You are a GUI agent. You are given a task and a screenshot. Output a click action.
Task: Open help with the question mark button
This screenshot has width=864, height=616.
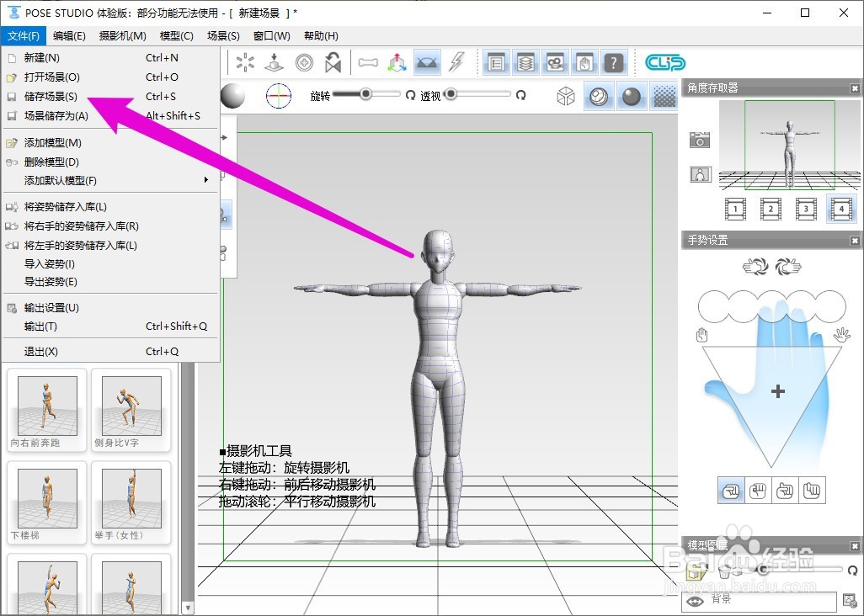point(613,63)
